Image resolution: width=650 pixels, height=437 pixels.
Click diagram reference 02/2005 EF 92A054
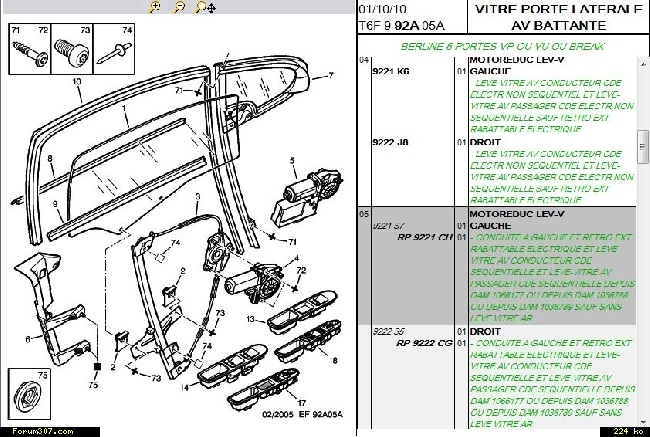[303, 414]
